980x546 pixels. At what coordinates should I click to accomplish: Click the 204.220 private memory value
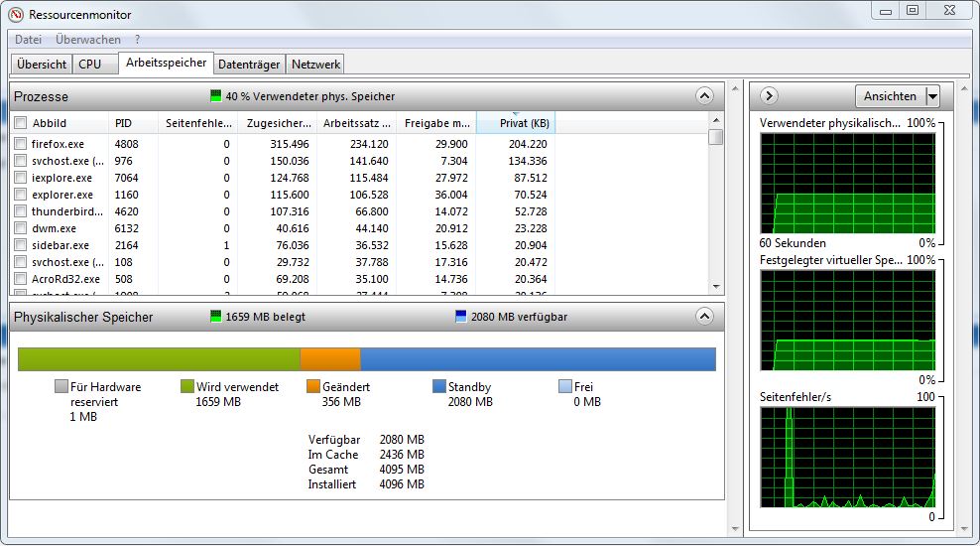click(x=528, y=144)
